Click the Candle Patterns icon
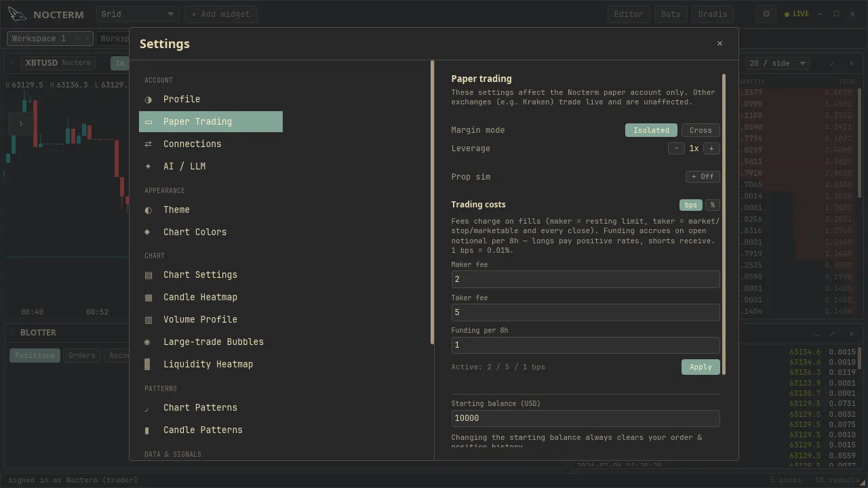Screen dimensions: 868x488 click(147, 430)
